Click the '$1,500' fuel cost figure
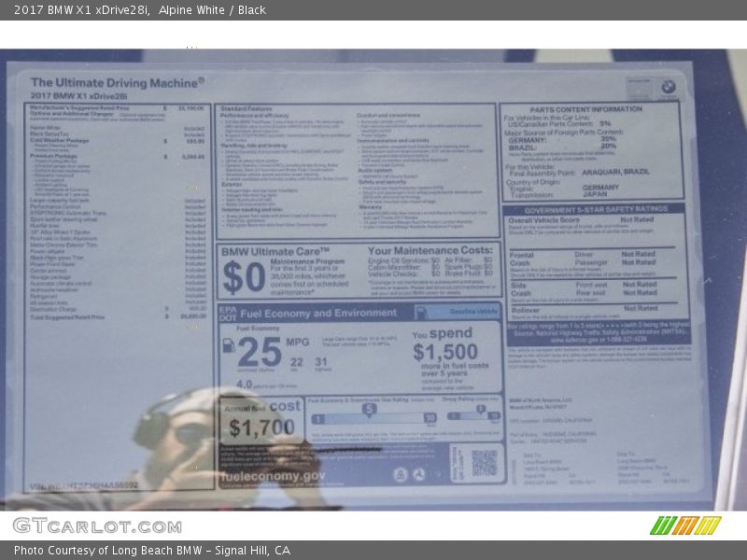747x560 pixels. pos(445,352)
